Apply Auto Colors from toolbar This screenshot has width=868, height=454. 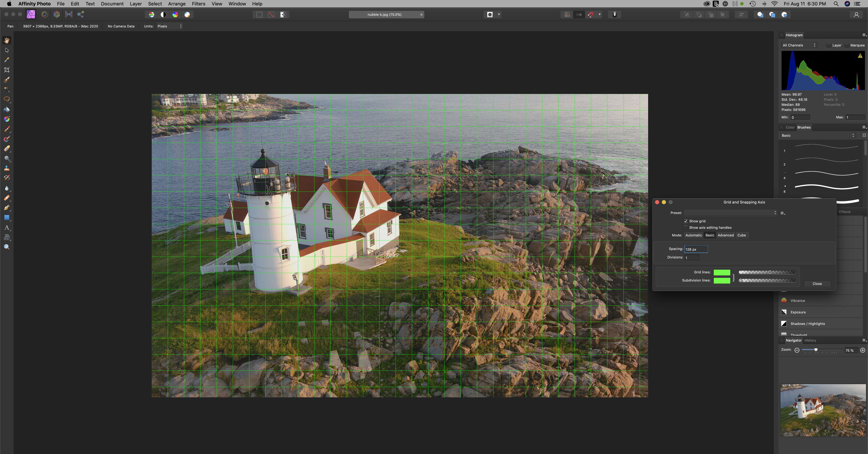[x=175, y=14]
